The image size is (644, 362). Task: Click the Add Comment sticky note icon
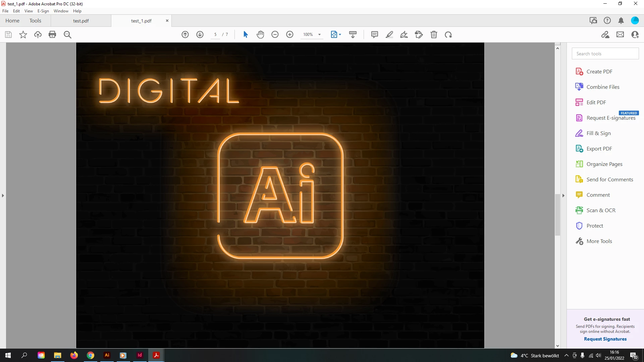point(375,35)
